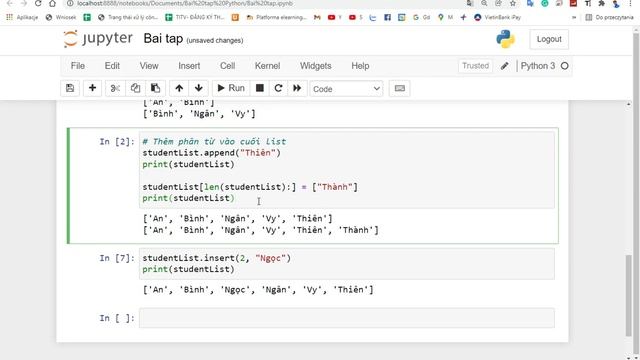The image size is (640, 360).
Task: Open the Kernel menu
Action: 267,66
